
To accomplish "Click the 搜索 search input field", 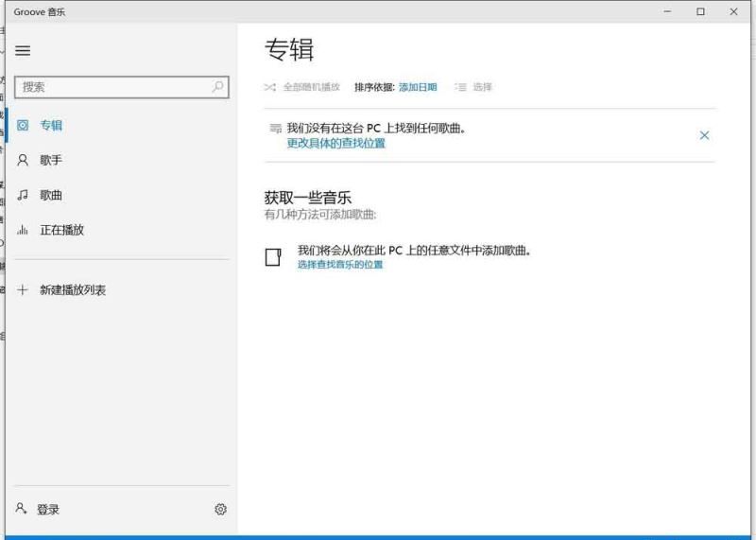I will click(x=113, y=86).
